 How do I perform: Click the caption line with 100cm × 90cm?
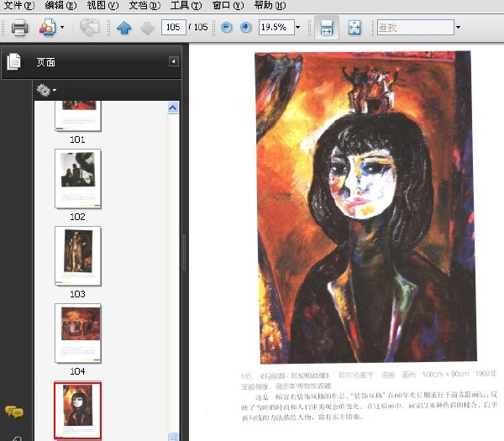369,375
